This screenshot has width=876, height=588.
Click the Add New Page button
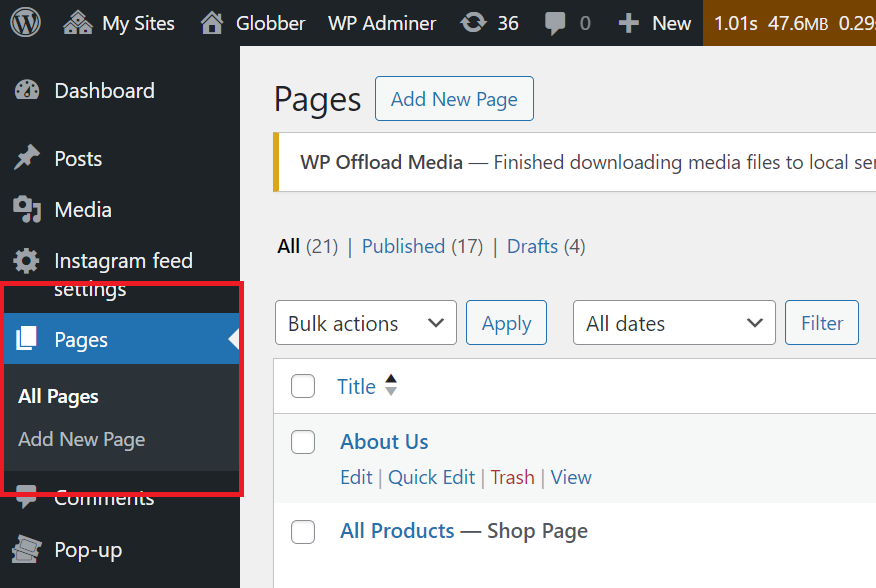click(454, 98)
